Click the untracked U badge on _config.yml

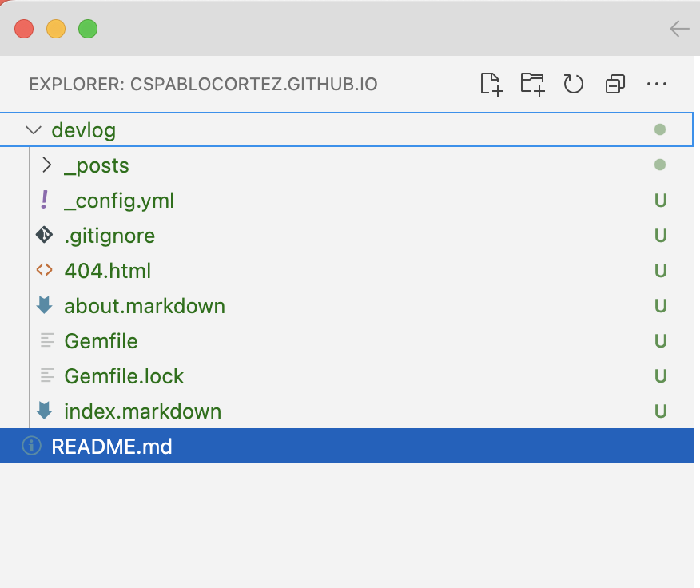[661, 201]
